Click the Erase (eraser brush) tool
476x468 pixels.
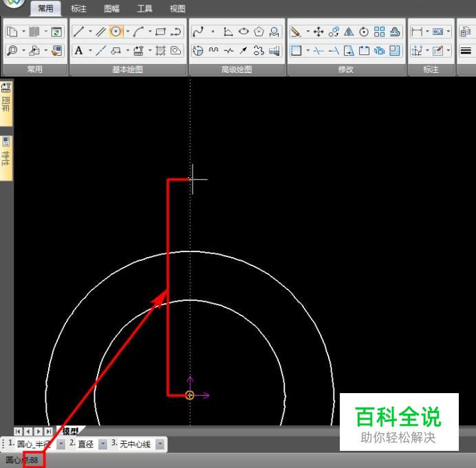(296, 32)
